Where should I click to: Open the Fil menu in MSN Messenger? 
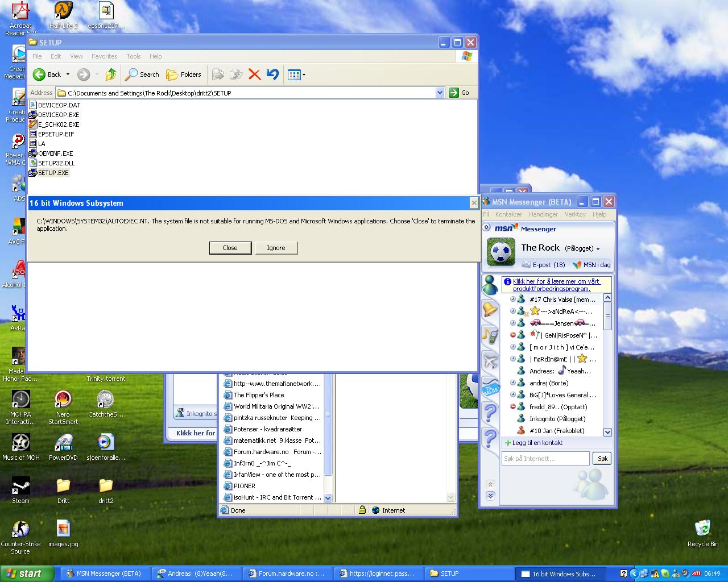coord(486,214)
